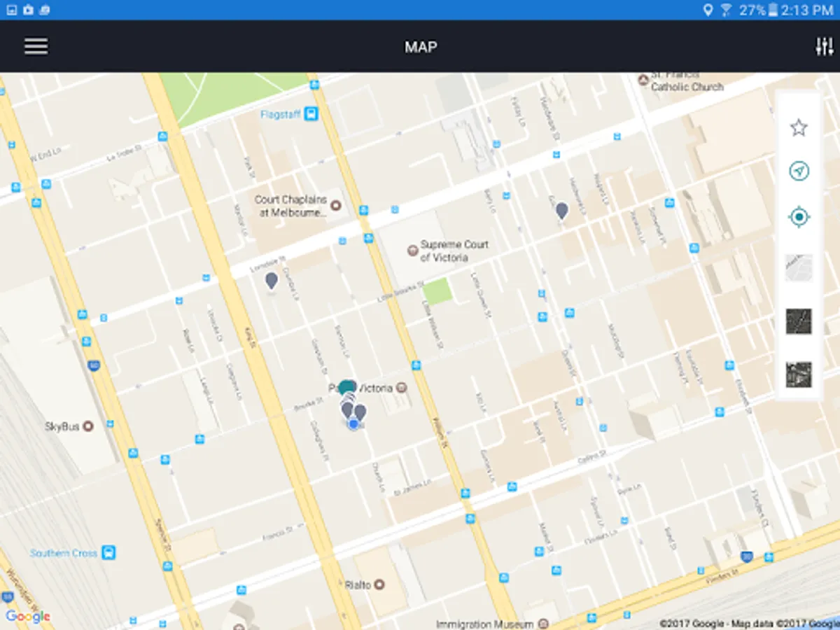Open the hamburger navigation menu
This screenshot has height=630, width=840.
click(x=36, y=46)
